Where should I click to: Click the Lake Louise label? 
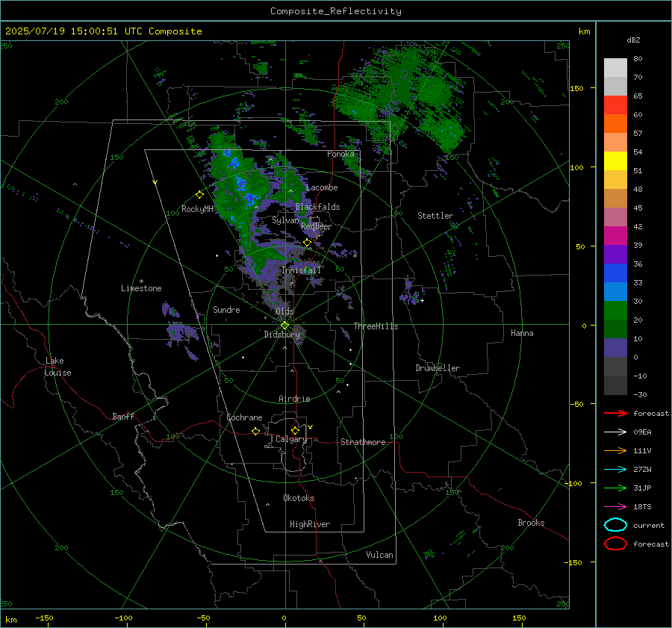click(x=57, y=367)
